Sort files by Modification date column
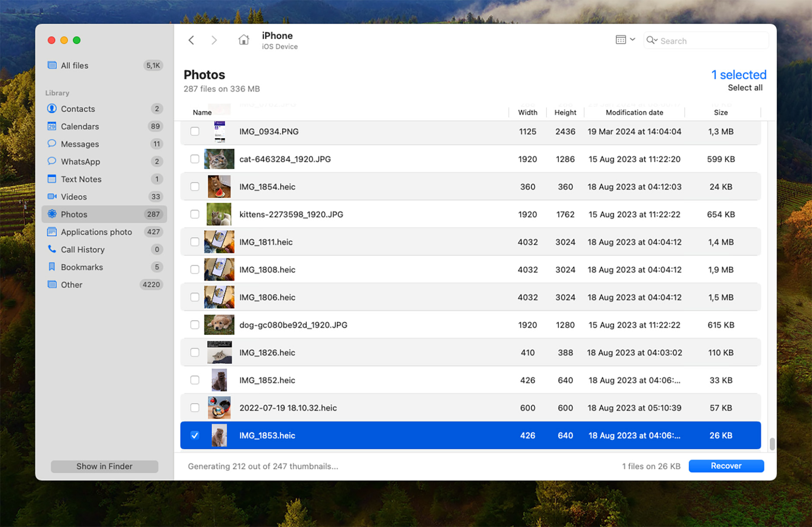This screenshot has width=812, height=527. pyautogui.click(x=634, y=112)
